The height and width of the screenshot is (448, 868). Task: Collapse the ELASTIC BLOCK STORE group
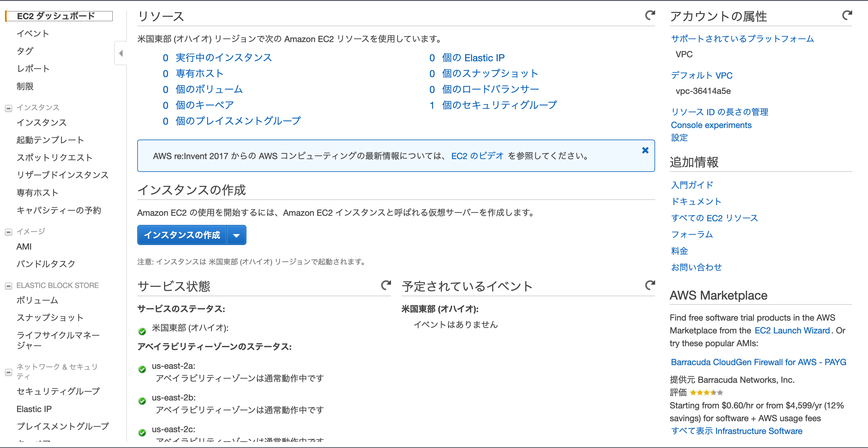[9, 286]
